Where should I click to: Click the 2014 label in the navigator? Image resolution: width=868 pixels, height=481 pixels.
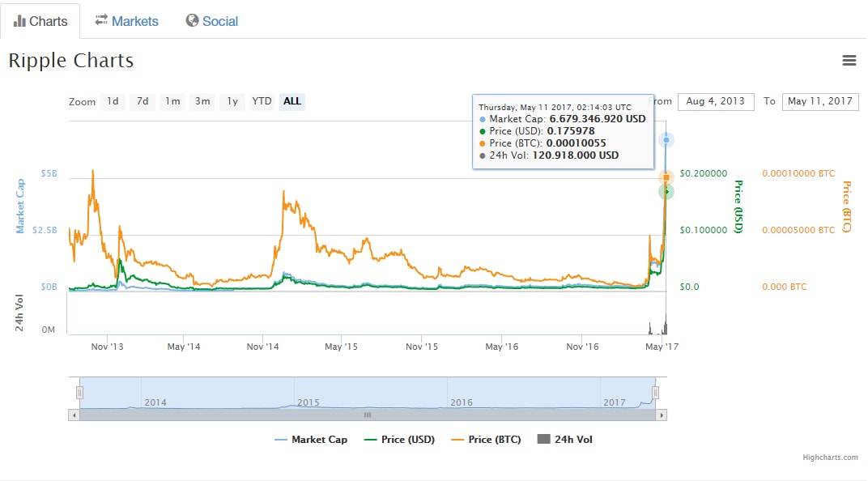[x=155, y=402]
